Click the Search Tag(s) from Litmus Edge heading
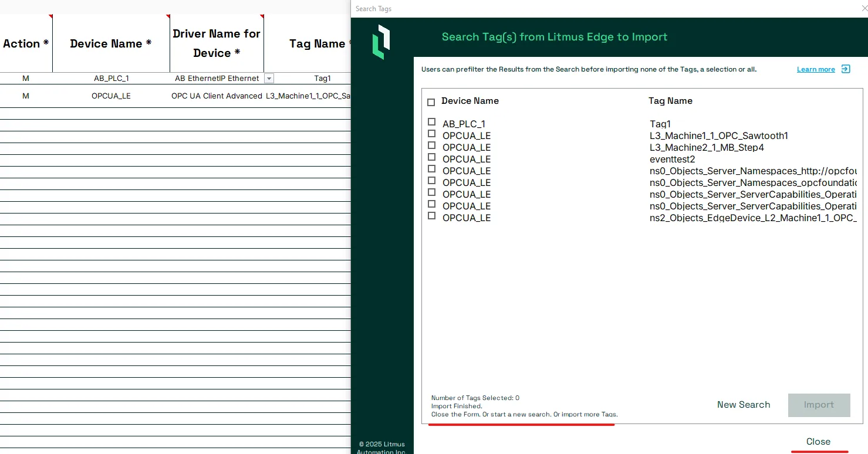 (x=555, y=37)
